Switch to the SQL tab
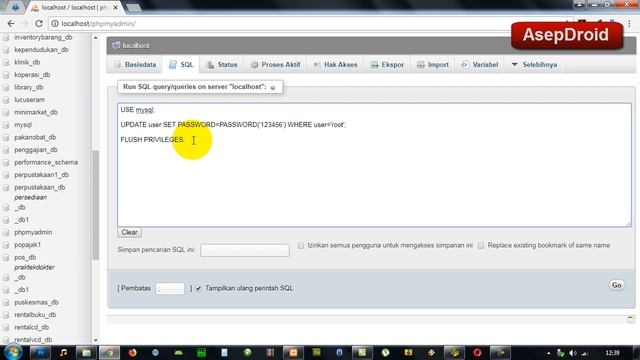Image resolution: width=640 pixels, height=360 pixels. tap(181, 64)
